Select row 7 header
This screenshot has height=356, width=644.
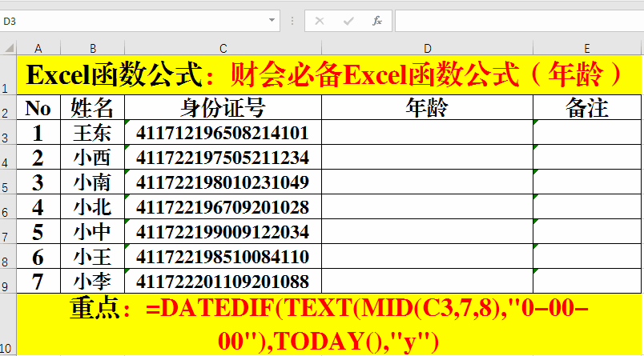pos(8,231)
